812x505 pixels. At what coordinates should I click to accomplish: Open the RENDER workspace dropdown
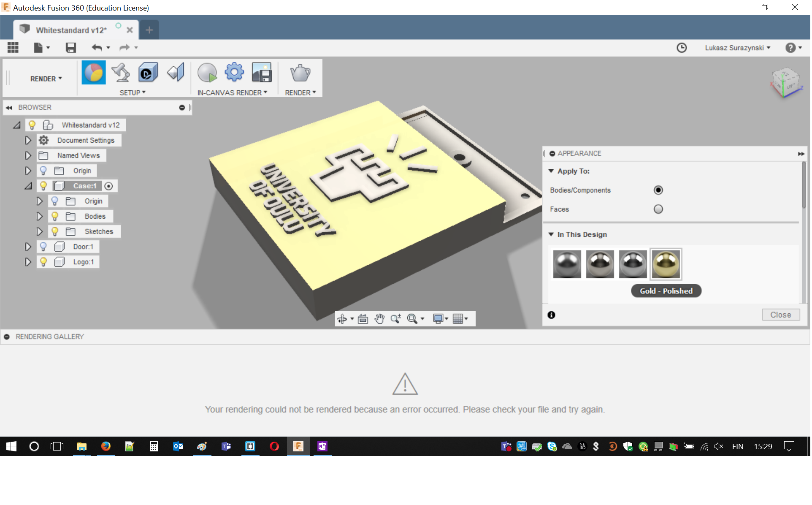(x=46, y=79)
